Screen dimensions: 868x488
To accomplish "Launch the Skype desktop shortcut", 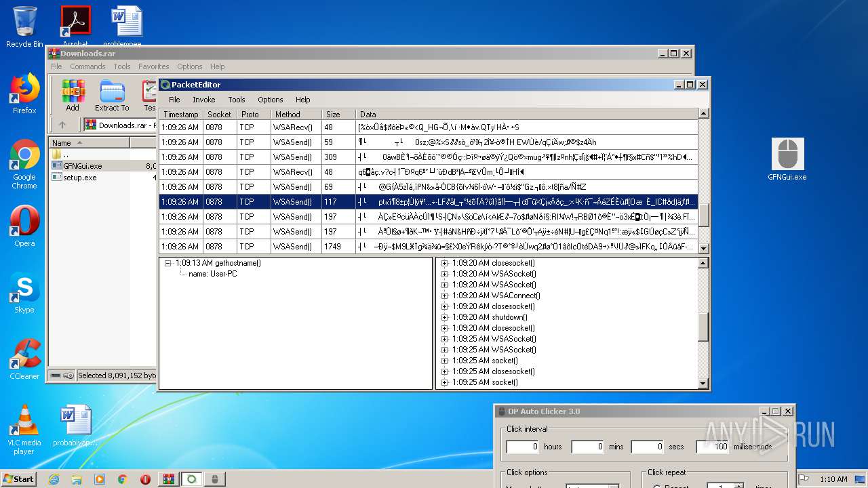I will pos(24,293).
